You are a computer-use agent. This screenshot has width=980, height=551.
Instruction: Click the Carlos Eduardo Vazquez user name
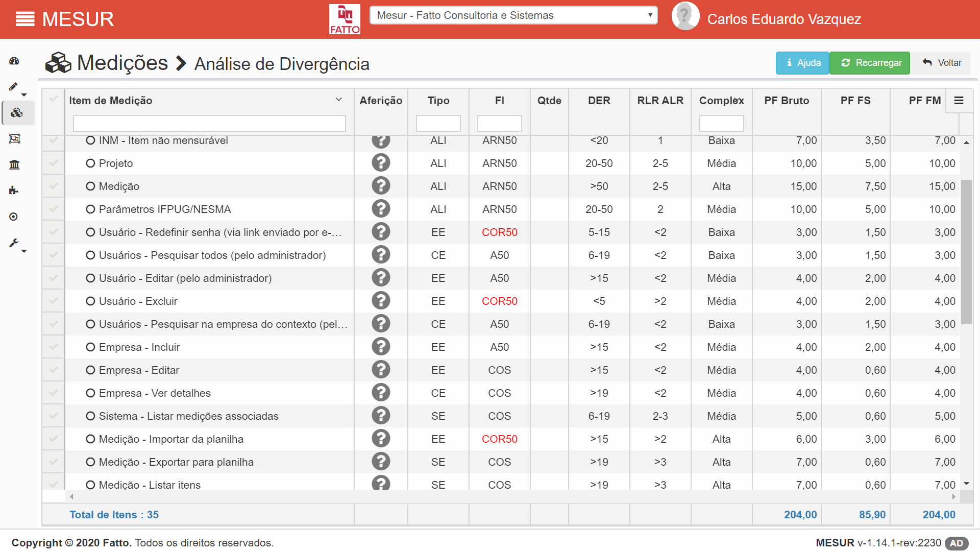[784, 19]
